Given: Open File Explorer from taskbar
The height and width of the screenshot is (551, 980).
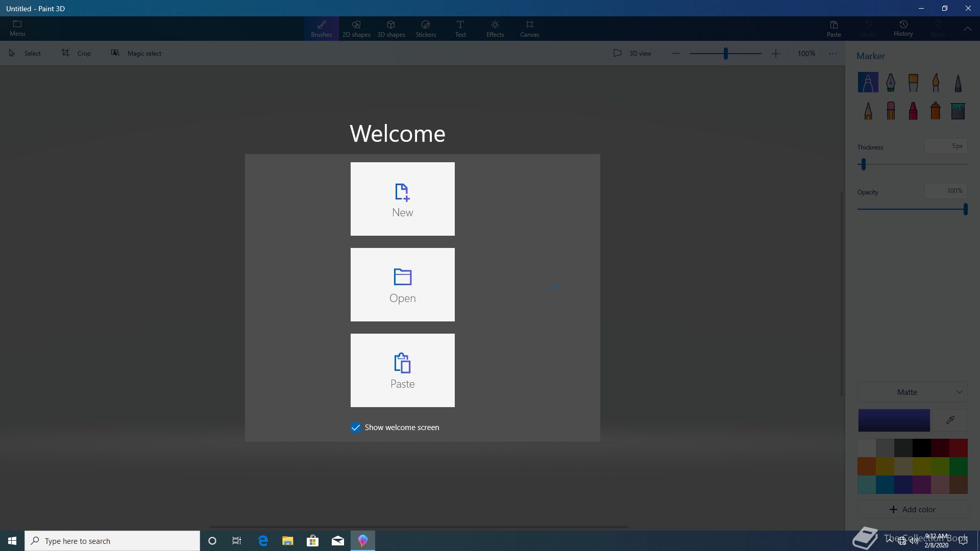Looking at the screenshot, I should [x=288, y=541].
